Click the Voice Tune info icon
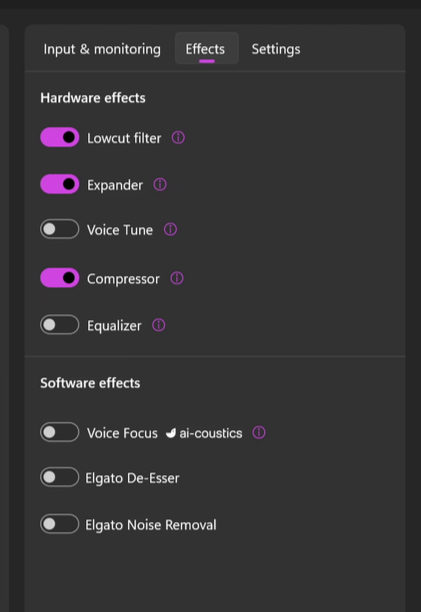The width and height of the screenshot is (421, 612). click(170, 229)
